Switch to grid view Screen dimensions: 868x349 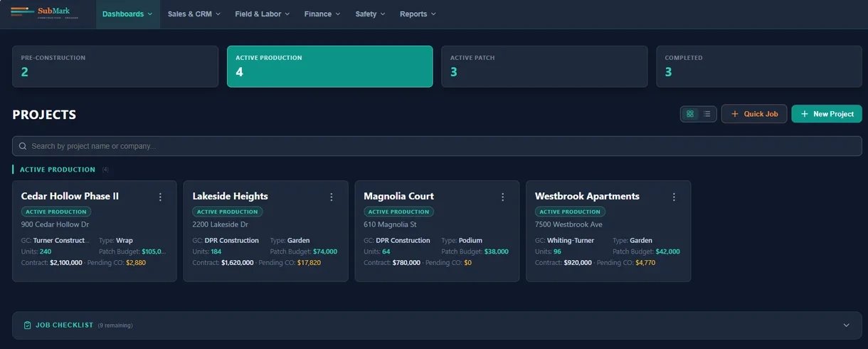[x=690, y=114]
